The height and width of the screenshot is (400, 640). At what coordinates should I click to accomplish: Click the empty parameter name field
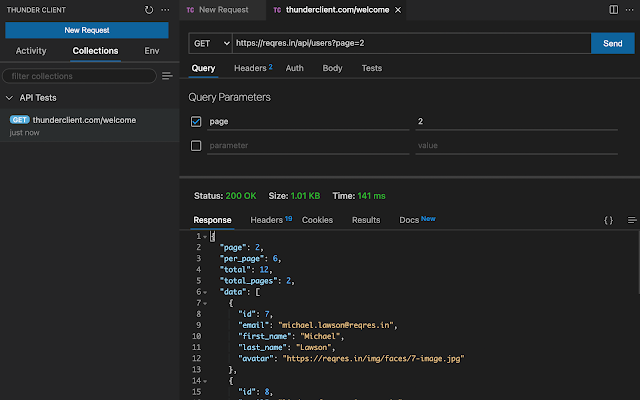308,146
